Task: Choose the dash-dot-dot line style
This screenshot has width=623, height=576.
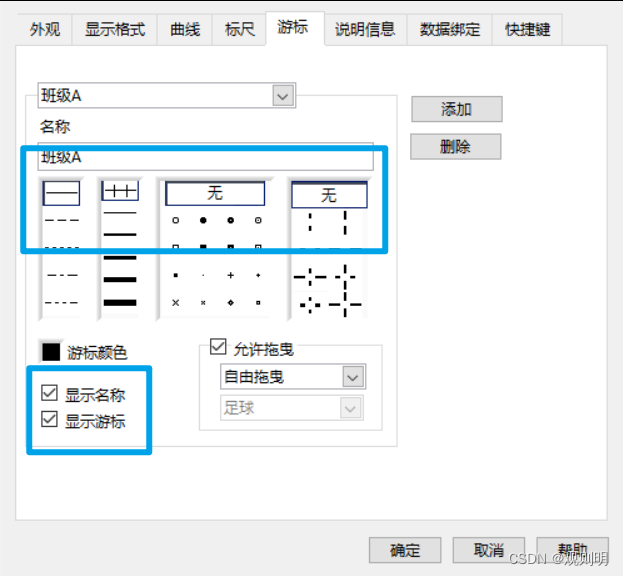Action: pos(62,303)
